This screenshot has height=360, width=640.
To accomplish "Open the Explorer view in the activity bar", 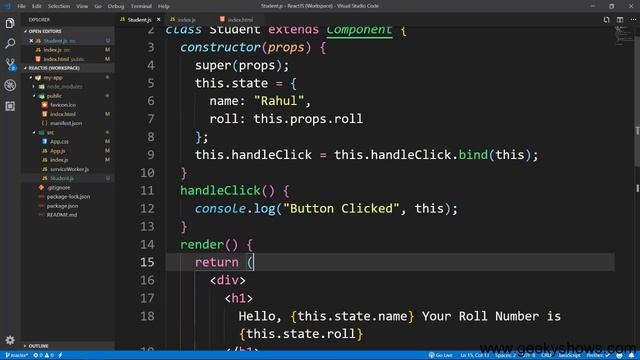I will coord(10,23).
